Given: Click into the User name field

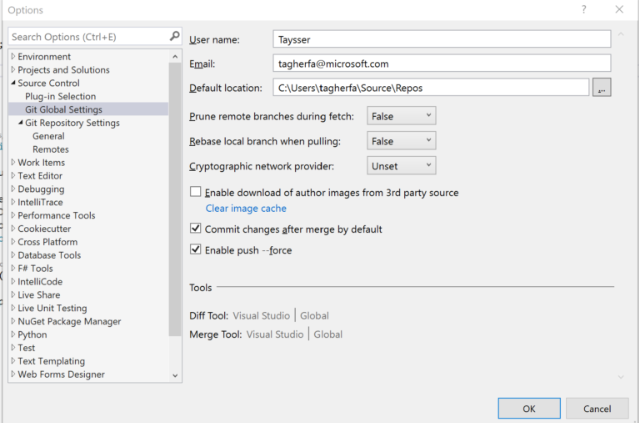Looking at the screenshot, I should pyautogui.click(x=442, y=39).
